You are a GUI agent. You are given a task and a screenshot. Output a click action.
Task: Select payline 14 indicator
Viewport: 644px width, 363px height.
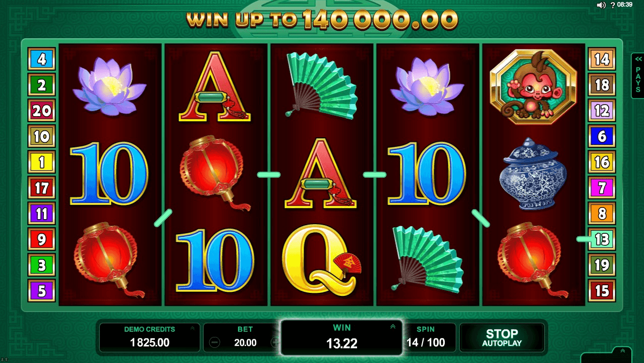(x=602, y=59)
